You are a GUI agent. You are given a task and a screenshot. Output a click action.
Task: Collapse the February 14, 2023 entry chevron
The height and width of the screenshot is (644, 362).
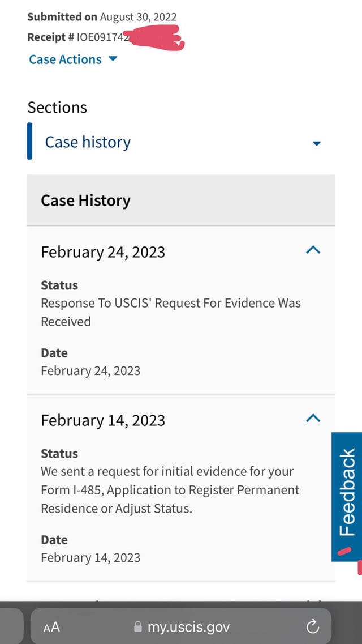(313, 418)
